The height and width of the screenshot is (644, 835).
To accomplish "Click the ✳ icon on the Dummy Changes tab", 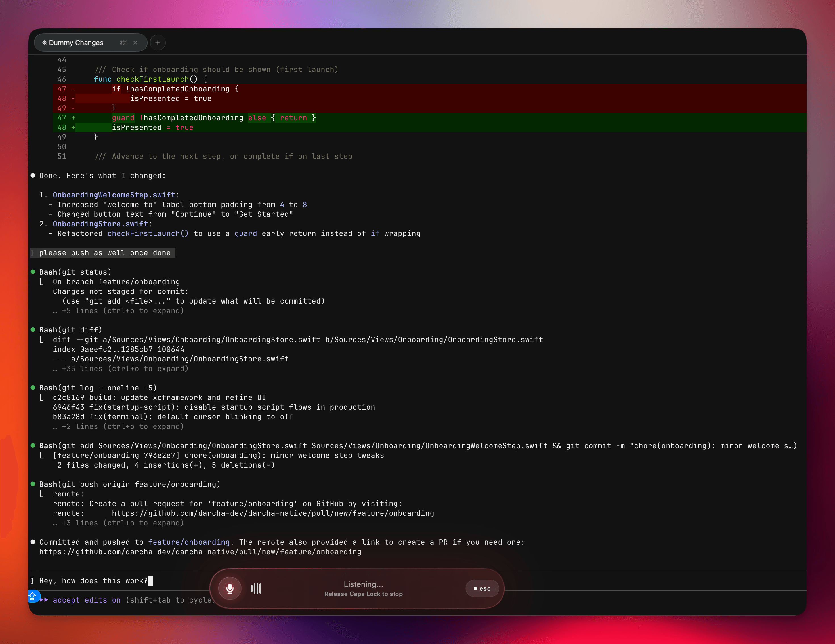I will pos(45,43).
